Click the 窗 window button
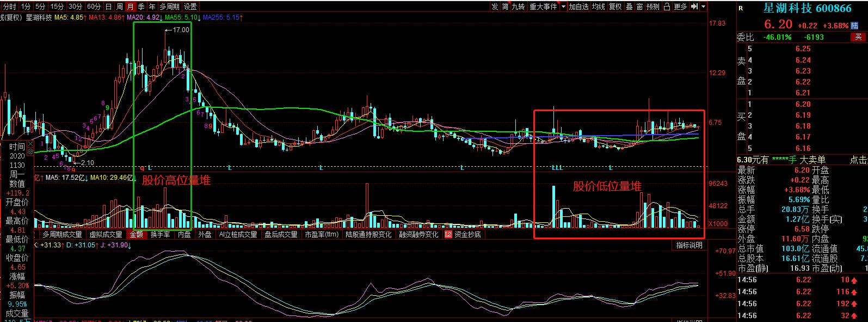This screenshot has width=868, height=322. tap(639, 7)
